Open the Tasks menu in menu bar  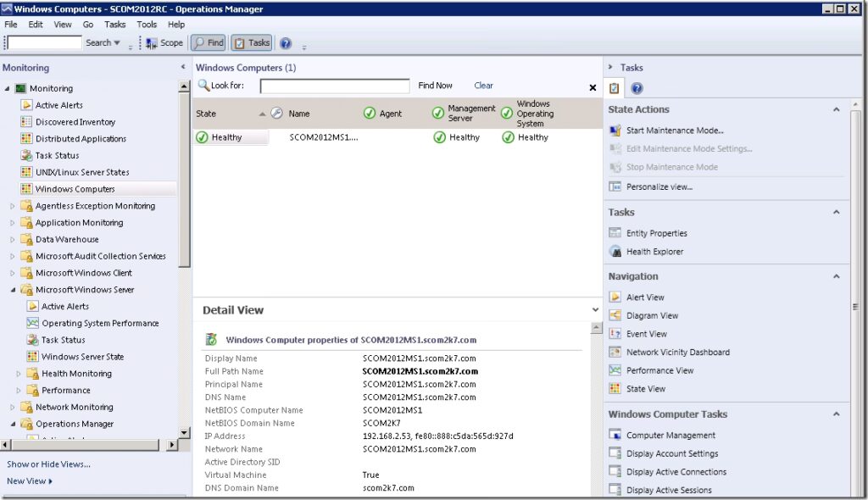(115, 25)
